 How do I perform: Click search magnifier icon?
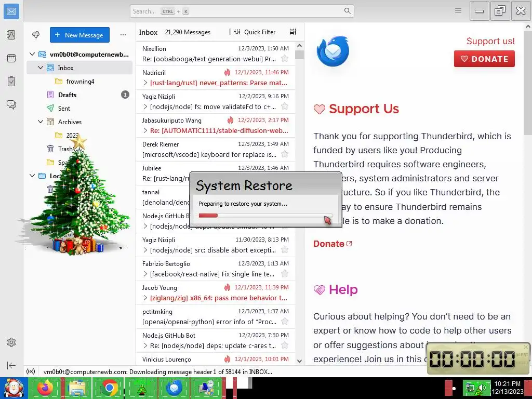[347, 11]
